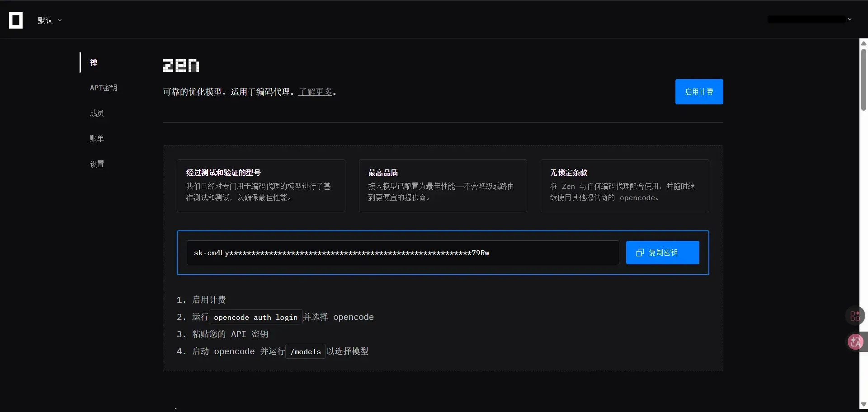Click the 启用计费 button
Image resolution: width=868 pixels, height=412 pixels.
(x=699, y=92)
